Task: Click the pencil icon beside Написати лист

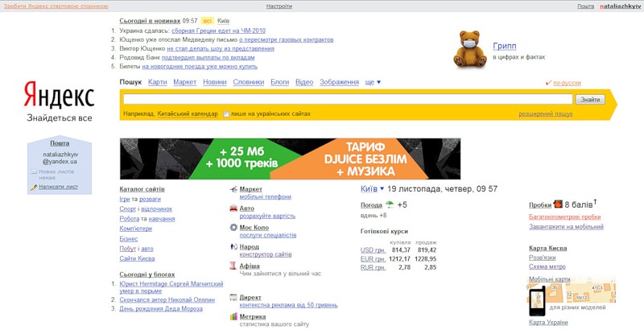Action: click(34, 188)
